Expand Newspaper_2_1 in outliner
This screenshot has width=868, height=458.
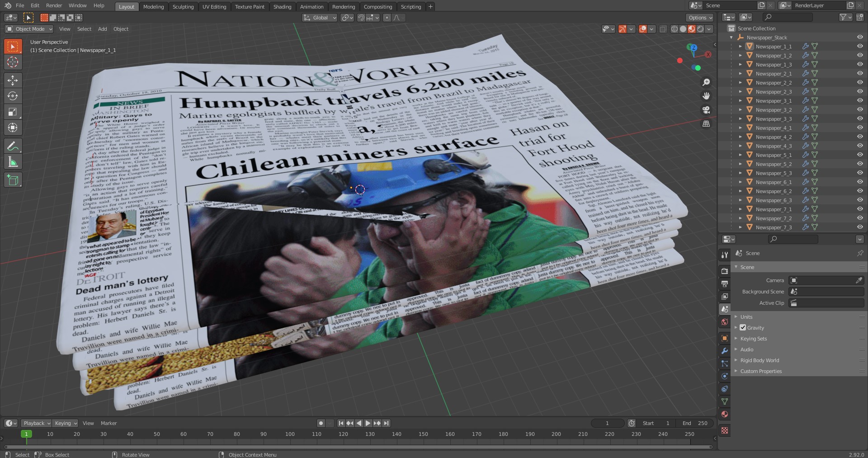740,73
